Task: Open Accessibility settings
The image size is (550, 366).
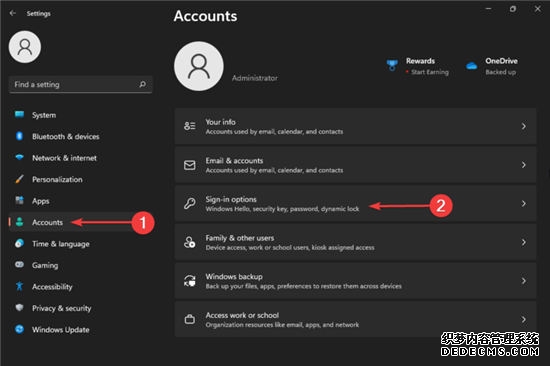Action: 81,287
